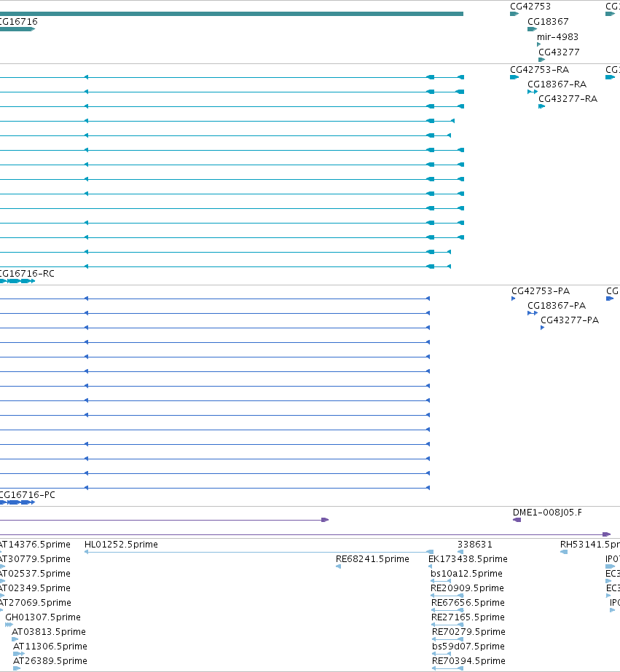Image resolution: width=620 pixels, height=672 pixels.
Task: Open the RE70394.5prime EST label
Action: coord(468,661)
